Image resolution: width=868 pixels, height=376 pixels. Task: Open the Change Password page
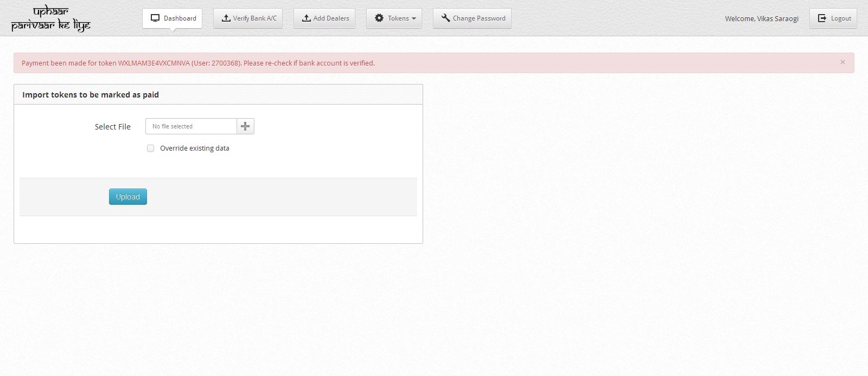(473, 18)
